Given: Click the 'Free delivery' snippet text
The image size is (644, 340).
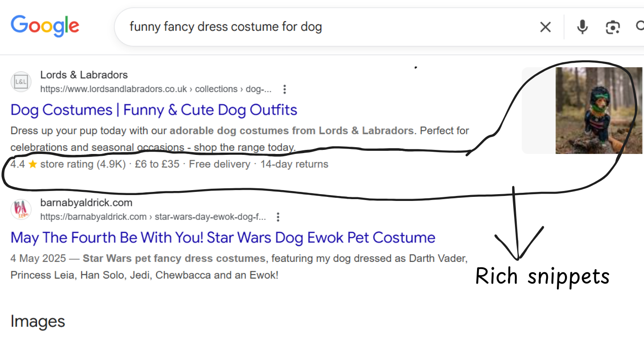Looking at the screenshot, I should coord(219,164).
